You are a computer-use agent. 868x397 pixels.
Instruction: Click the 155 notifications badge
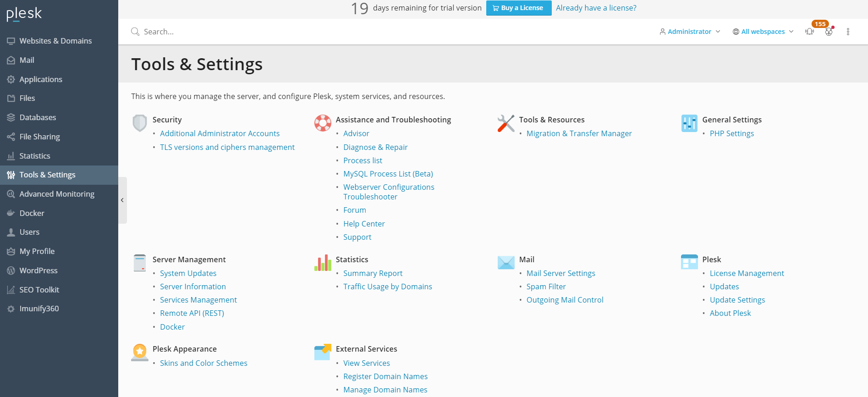(x=820, y=24)
